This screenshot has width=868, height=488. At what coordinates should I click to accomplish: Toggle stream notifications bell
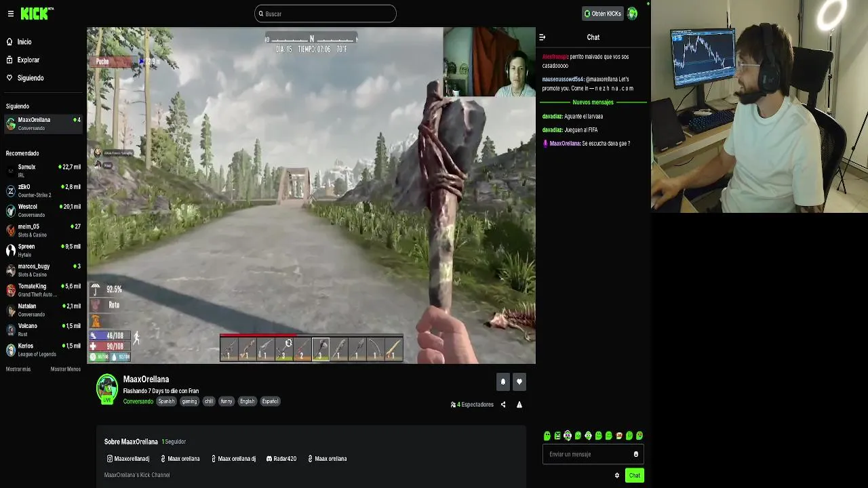503,382
